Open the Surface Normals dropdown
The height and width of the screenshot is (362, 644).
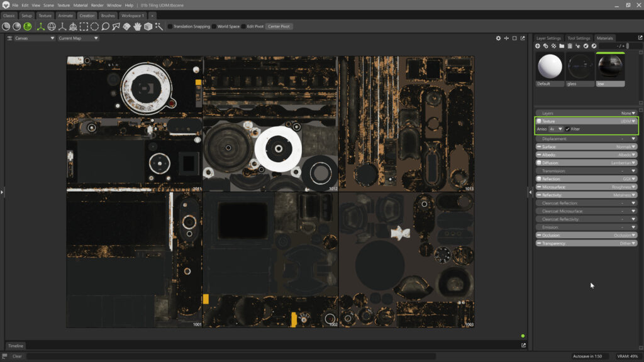(x=626, y=147)
